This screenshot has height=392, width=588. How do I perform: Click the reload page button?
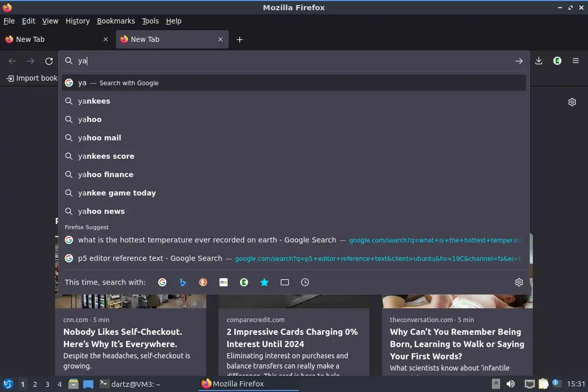[49, 61]
